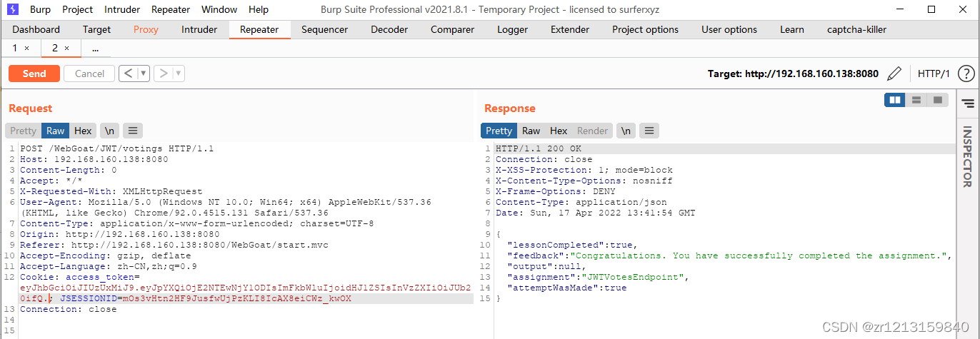Open the Project menu
980x339 pixels.
(x=78, y=9)
